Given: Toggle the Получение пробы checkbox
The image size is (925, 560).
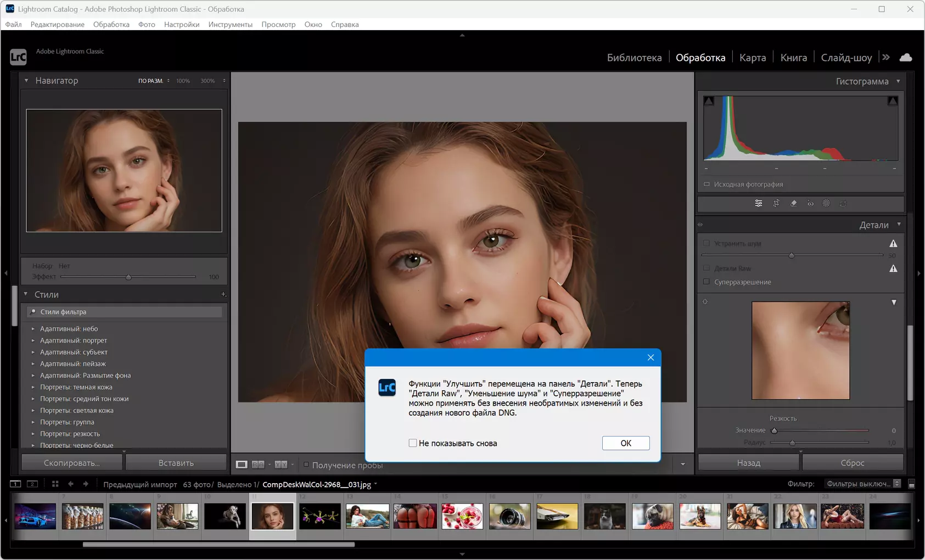Looking at the screenshot, I should click(306, 464).
